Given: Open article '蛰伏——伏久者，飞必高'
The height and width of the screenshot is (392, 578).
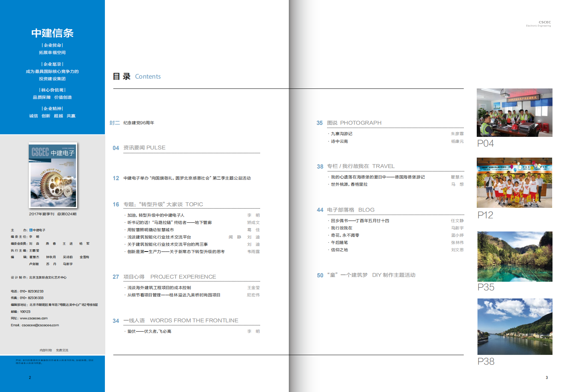Looking at the screenshot, I should click(x=149, y=331).
